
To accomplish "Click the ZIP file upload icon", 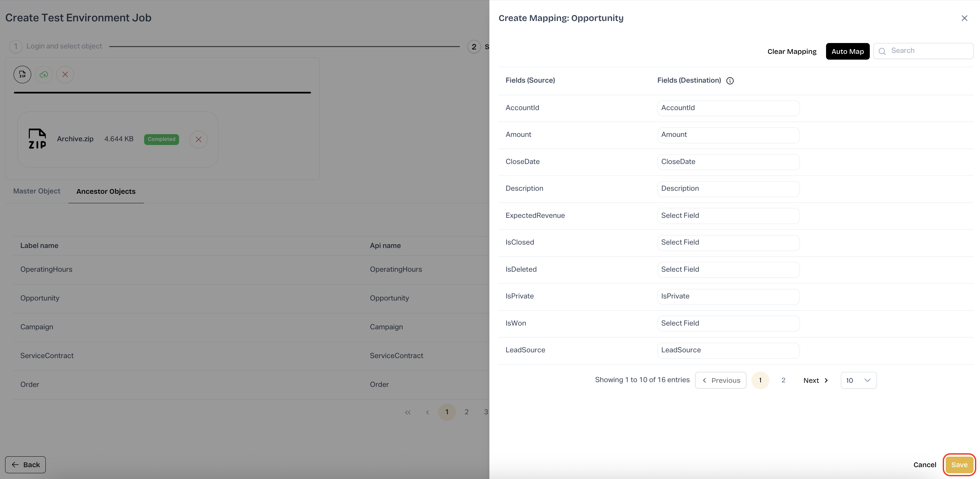I will 22,75.
